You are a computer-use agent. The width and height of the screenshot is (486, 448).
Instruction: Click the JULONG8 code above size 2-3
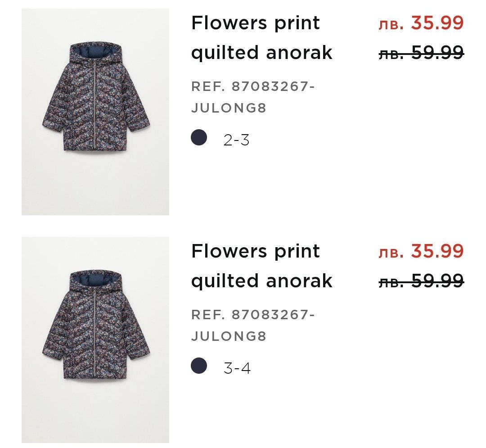(x=229, y=109)
